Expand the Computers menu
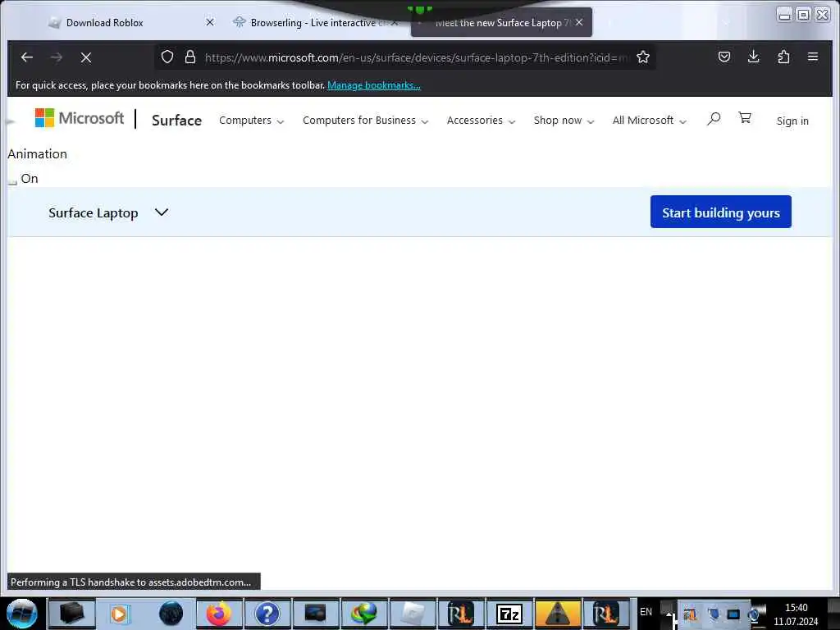Viewport: 840px width, 630px height. [251, 121]
